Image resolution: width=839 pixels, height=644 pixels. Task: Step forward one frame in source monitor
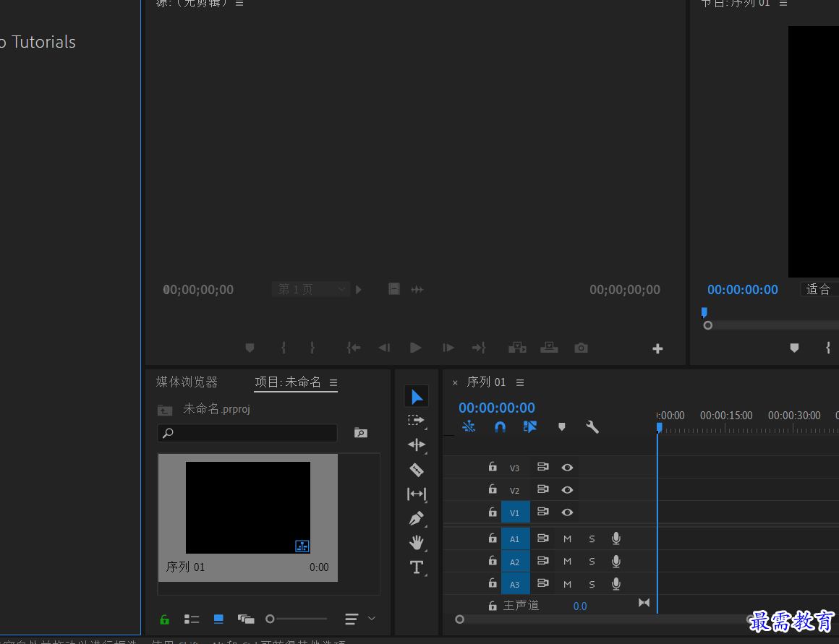[x=448, y=348]
